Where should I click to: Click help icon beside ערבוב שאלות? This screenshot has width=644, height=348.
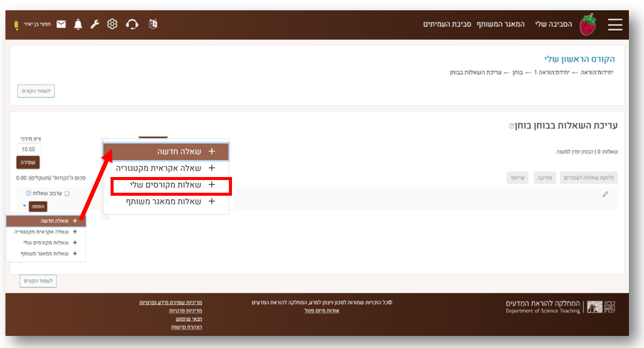tap(28, 193)
